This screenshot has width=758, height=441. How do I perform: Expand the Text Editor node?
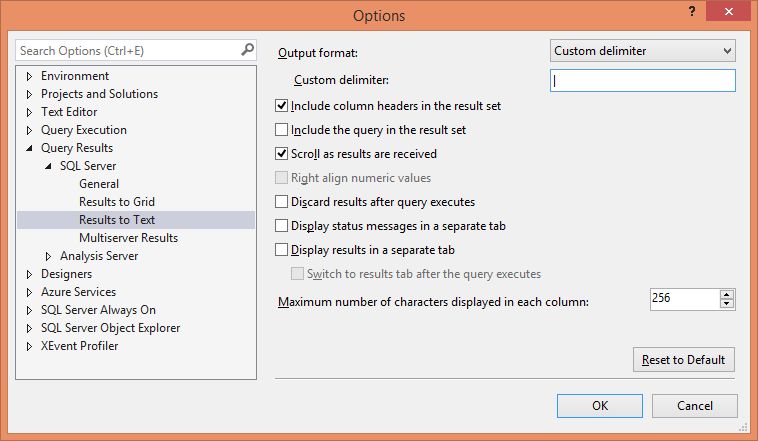tap(29, 112)
